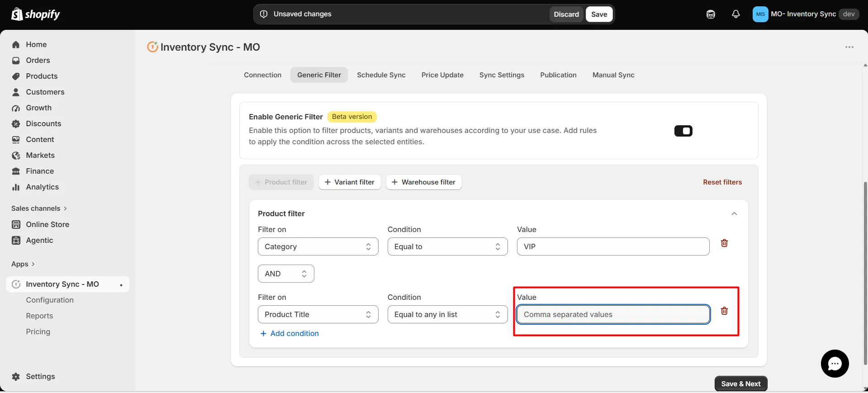Open the Product Title filter-on dropdown
Screen dimensions: 868x393
click(x=318, y=314)
